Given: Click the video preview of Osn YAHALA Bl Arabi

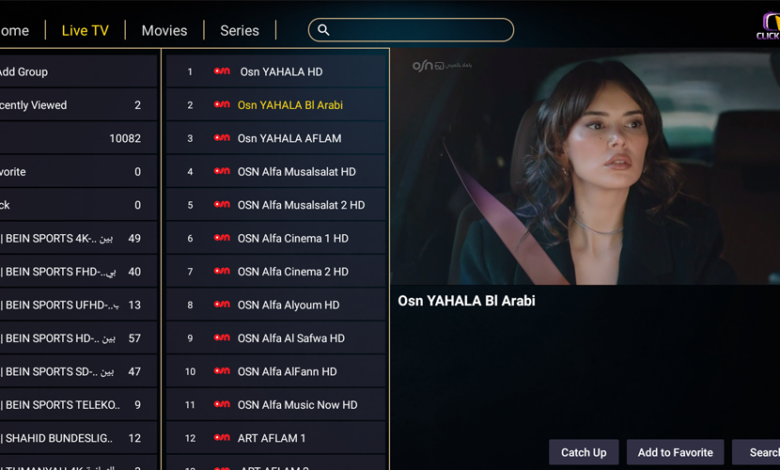Looking at the screenshot, I should pyautogui.click(x=585, y=167).
